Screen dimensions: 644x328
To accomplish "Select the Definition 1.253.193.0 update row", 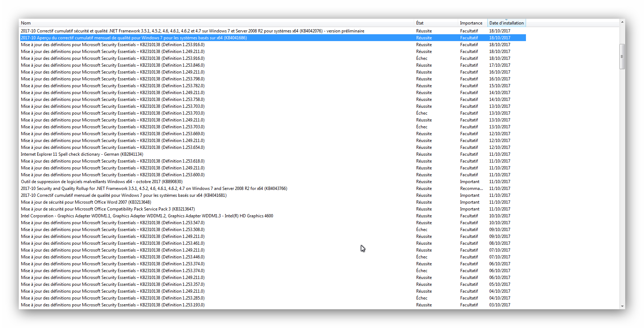I will [113, 305].
